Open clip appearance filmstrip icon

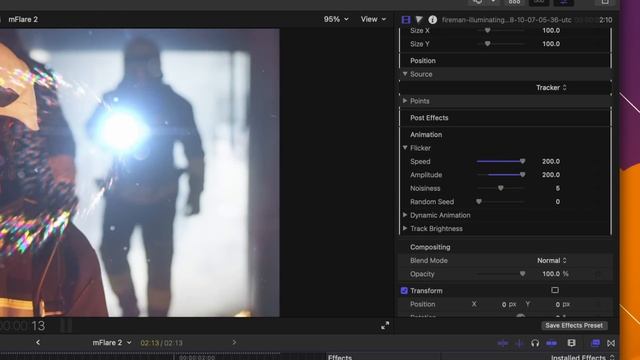click(571, 343)
